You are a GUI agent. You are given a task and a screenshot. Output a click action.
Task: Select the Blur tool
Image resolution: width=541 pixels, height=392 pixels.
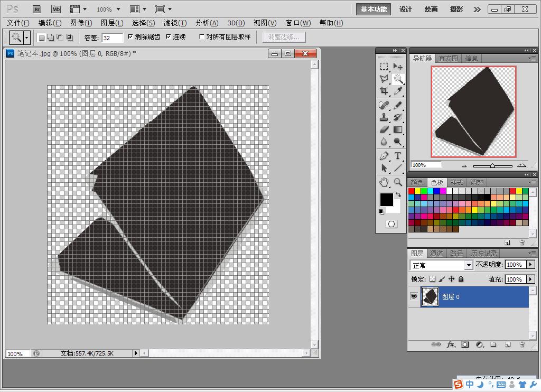(384, 142)
